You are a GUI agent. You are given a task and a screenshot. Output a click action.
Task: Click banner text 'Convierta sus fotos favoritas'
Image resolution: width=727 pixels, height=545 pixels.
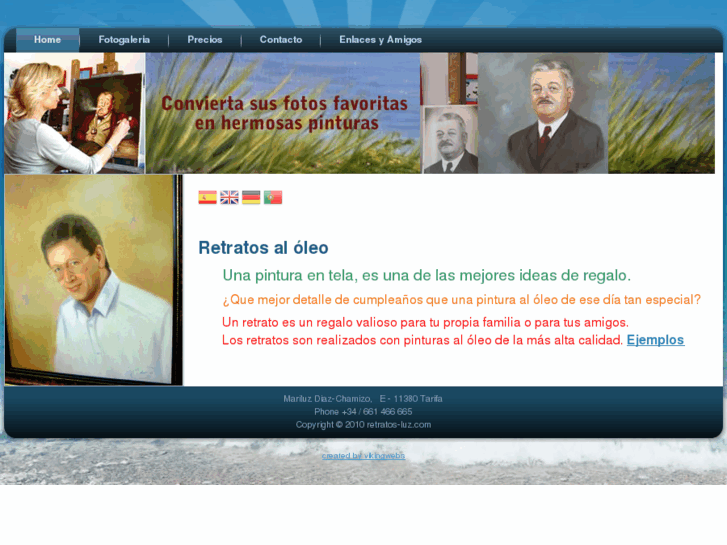pos(285,103)
